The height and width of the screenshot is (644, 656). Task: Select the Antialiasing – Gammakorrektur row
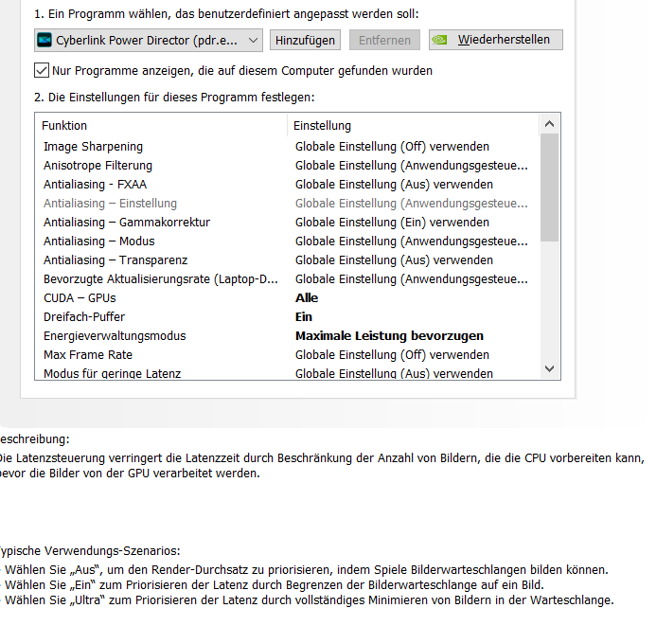[x=288, y=223]
